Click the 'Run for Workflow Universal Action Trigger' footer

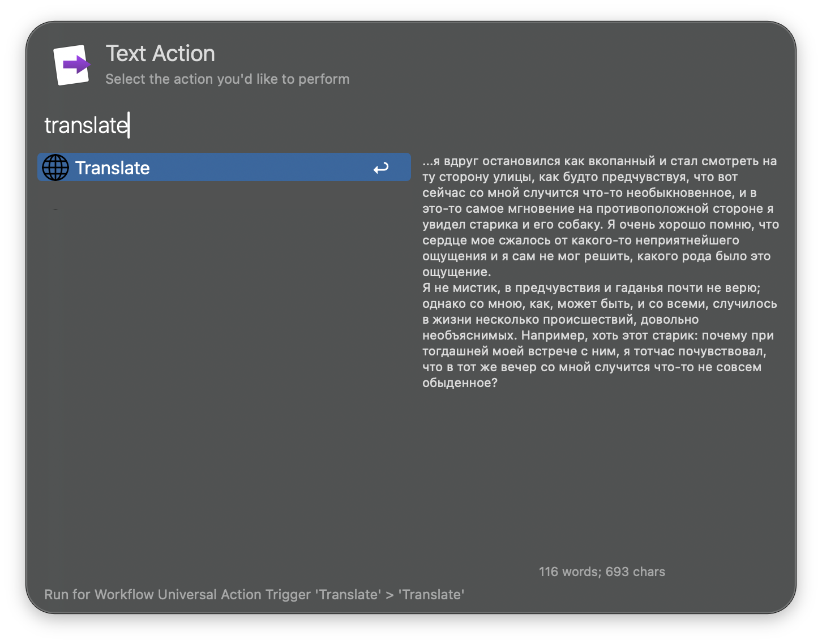254,595
